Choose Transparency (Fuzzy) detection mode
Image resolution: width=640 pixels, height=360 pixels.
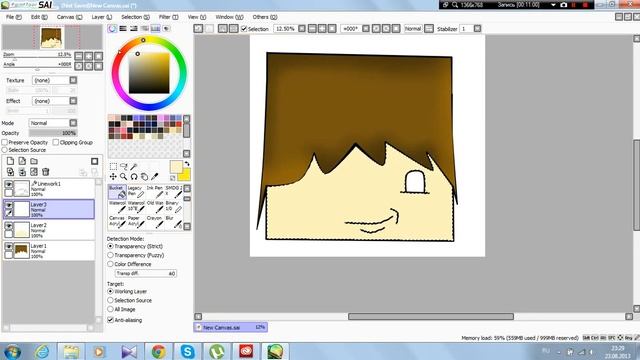[x=110, y=255]
